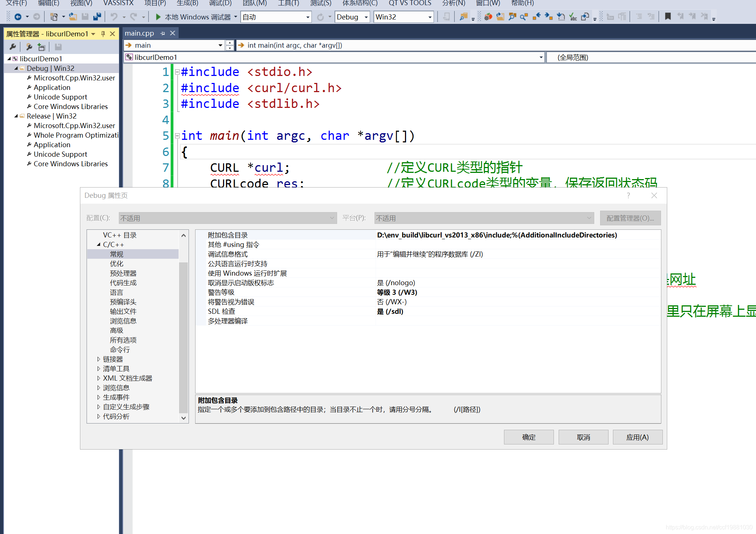The image size is (756, 534).
Task: Click Visual Assist find symbol icon
Action: click(x=524, y=17)
